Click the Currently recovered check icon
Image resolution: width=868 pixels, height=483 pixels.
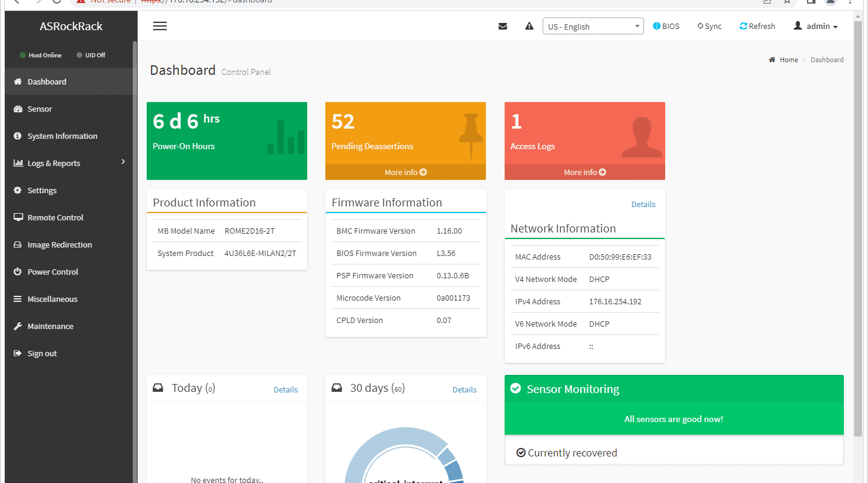click(521, 452)
